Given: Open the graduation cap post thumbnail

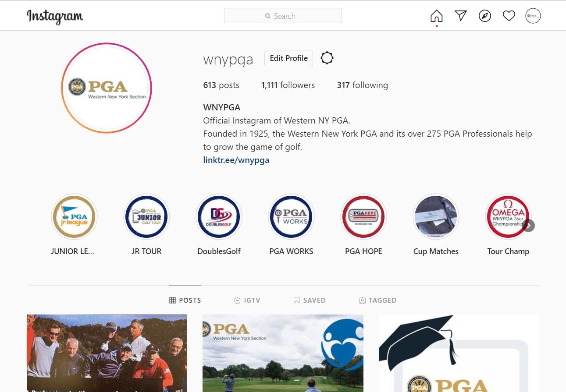Looking at the screenshot, I should pyautogui.click(x=459, y=353).
